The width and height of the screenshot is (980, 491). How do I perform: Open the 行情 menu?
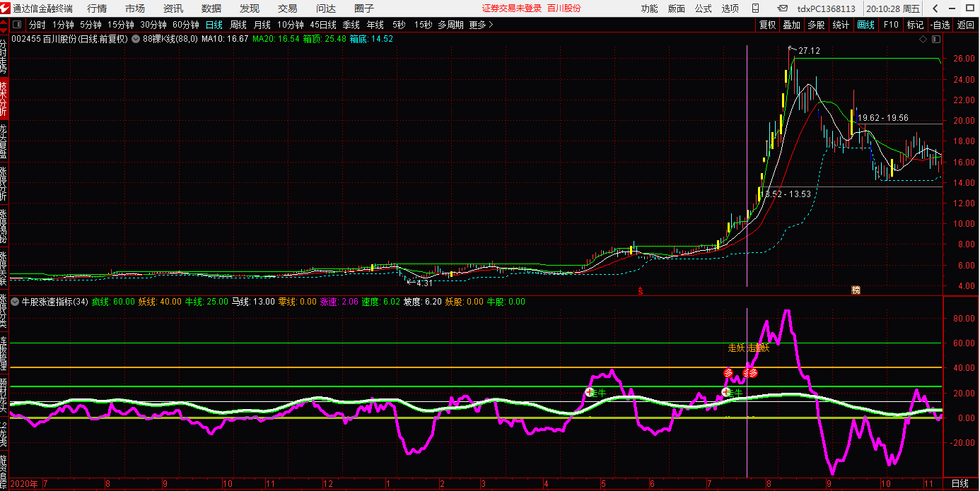[97, 8]
